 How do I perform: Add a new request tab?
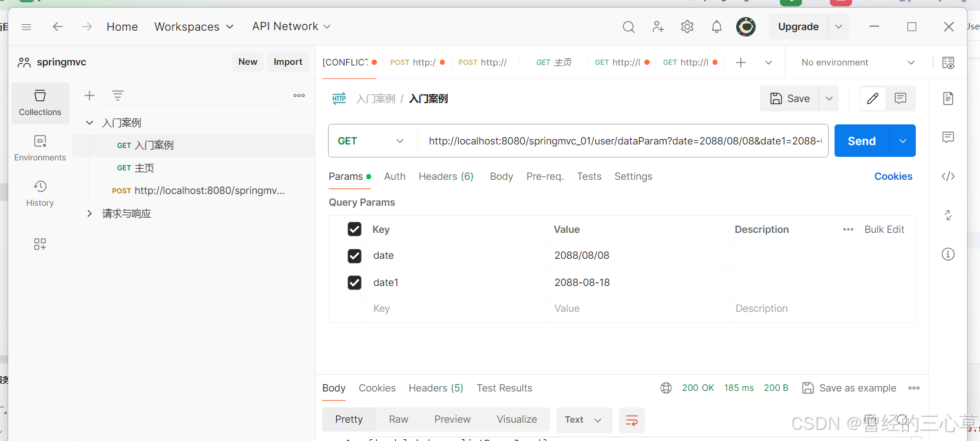tap(741, 62)
